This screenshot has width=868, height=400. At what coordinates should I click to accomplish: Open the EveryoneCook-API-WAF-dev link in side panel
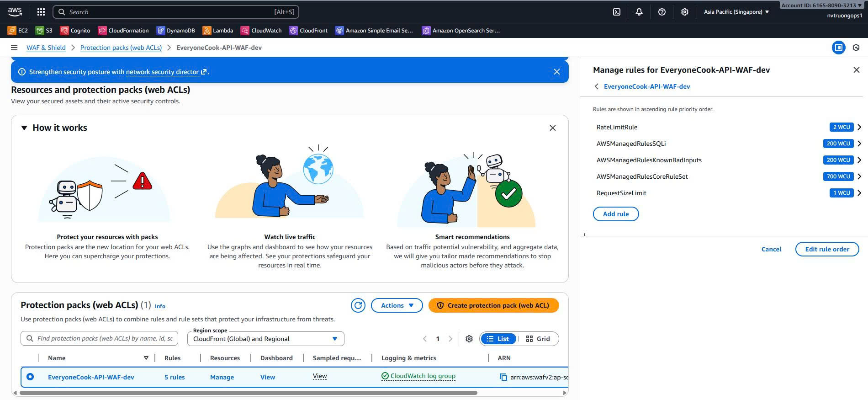pos(646,86)
